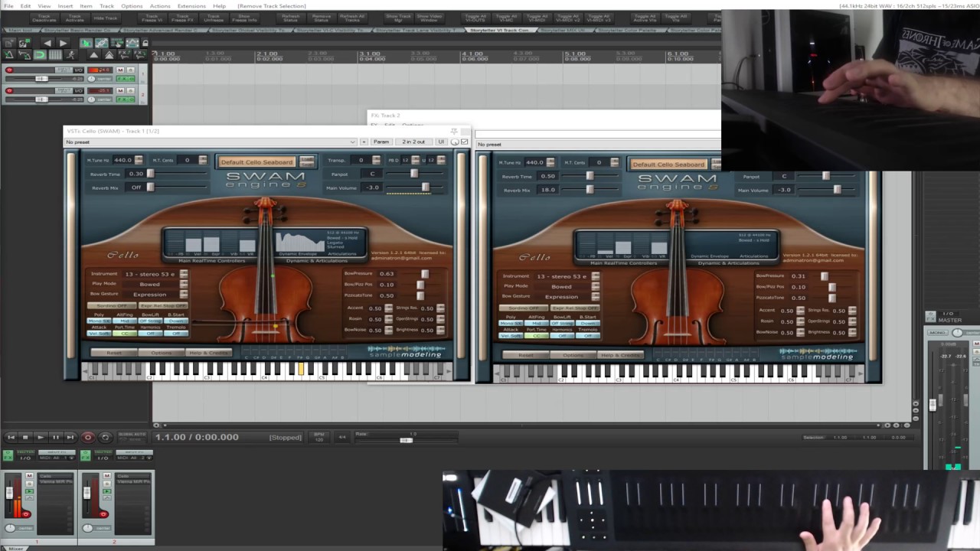Toggle the grid lines icon in toolbar
The height and width of the screenshot is (551, 980).
coord(55,55)
